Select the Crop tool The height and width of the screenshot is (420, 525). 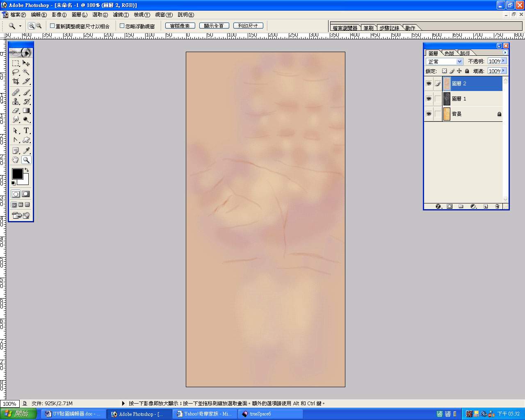pos(16,81)
